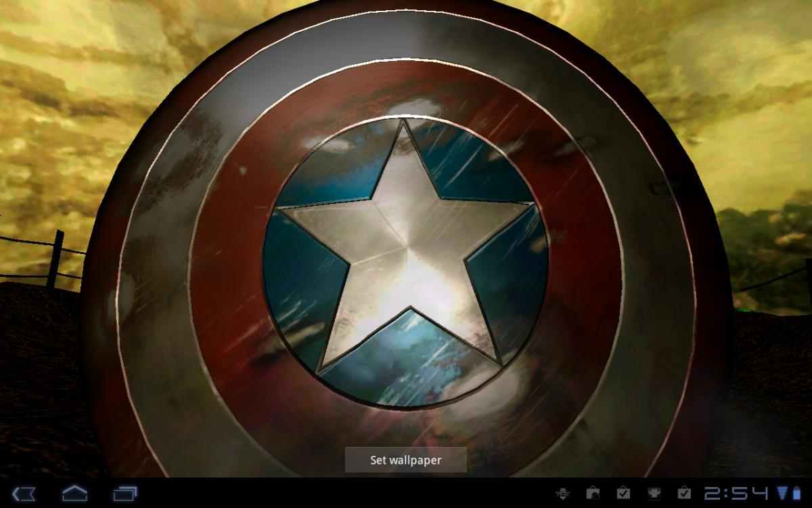
Task: Go back using the system back arrow
Action: click(x=24, y=494)
